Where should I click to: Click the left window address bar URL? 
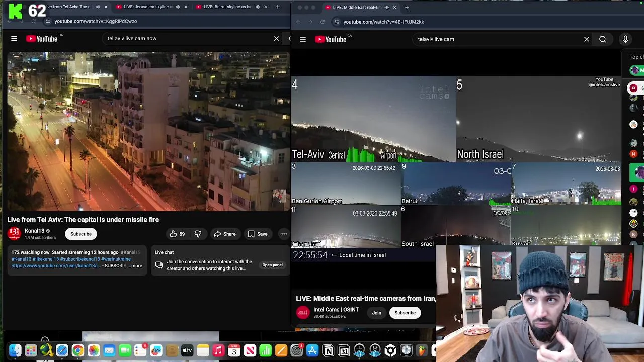96,21
